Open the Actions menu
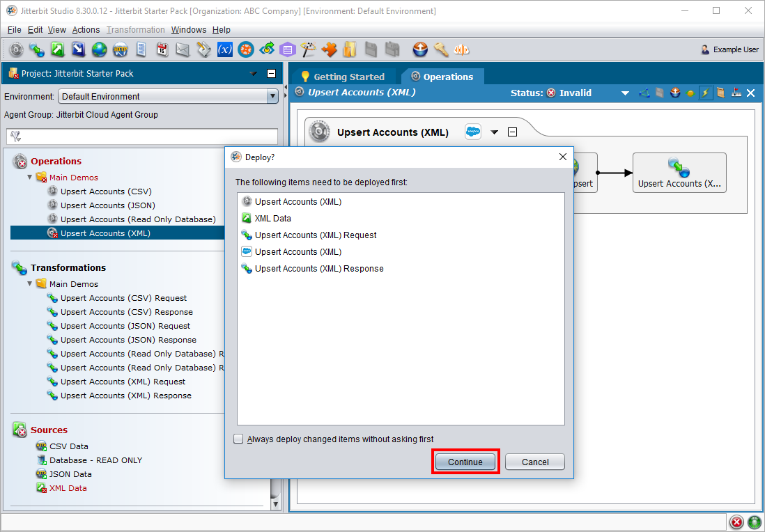765x532 pixels. tap(86, 30)
